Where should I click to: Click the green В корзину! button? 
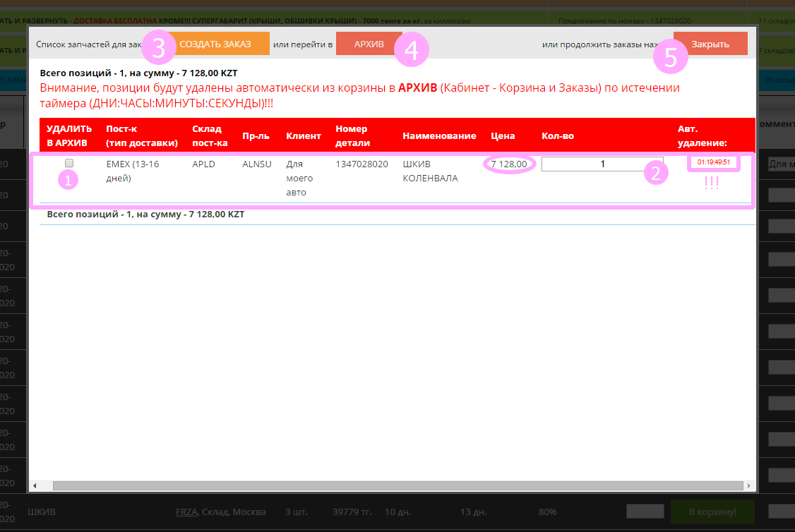(712, 512)
